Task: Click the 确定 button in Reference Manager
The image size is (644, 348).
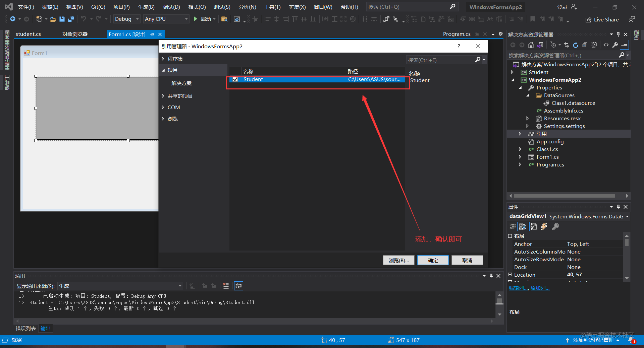Action: pos(433,260)
